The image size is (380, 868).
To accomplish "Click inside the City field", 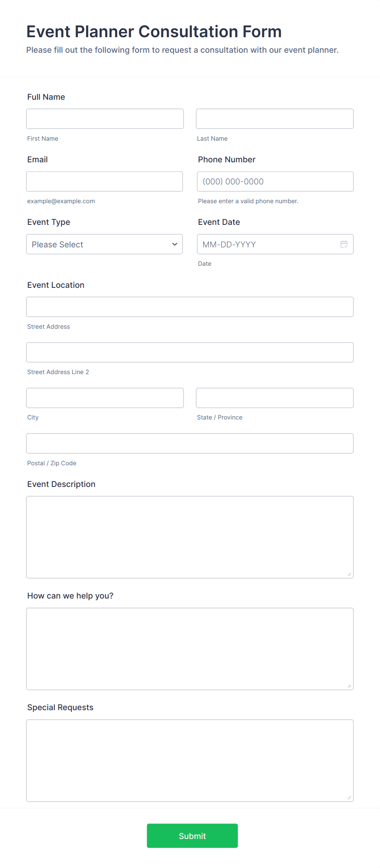I will (x=105, y=397).
